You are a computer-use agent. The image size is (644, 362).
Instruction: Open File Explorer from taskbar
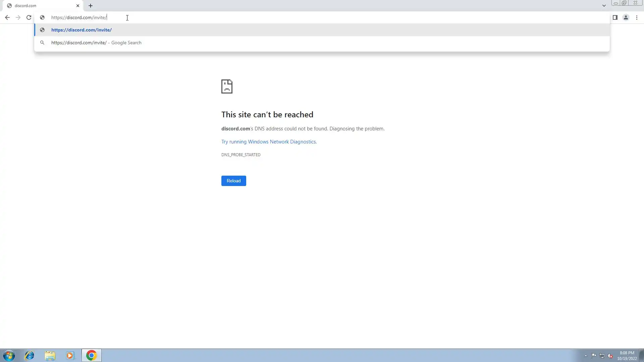coord(50,355)
